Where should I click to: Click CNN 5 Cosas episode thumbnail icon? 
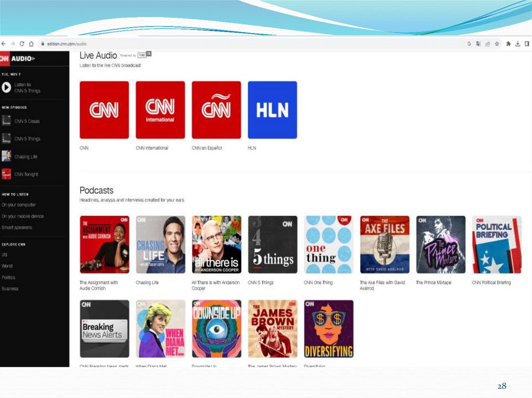(x=6, y=121)
